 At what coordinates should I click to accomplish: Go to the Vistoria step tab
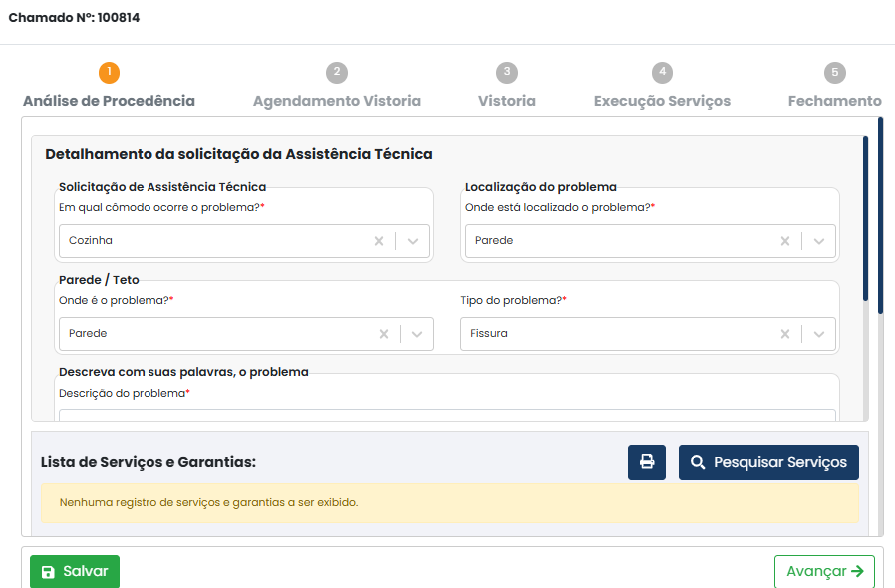(507, 101)
